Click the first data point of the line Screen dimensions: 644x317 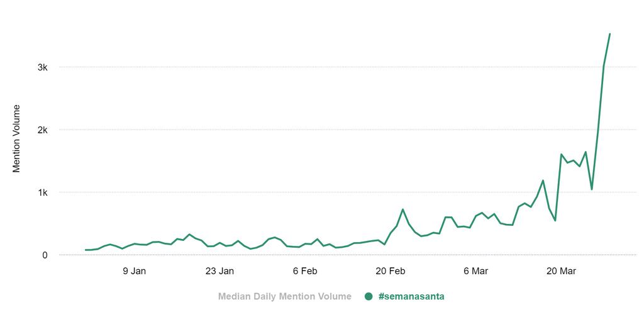[86, 250]
